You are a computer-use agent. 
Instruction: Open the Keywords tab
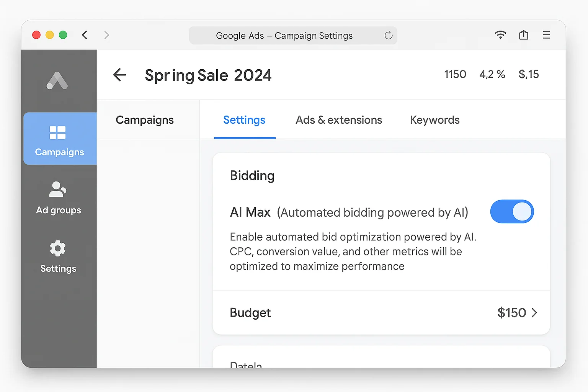(434, 120)
